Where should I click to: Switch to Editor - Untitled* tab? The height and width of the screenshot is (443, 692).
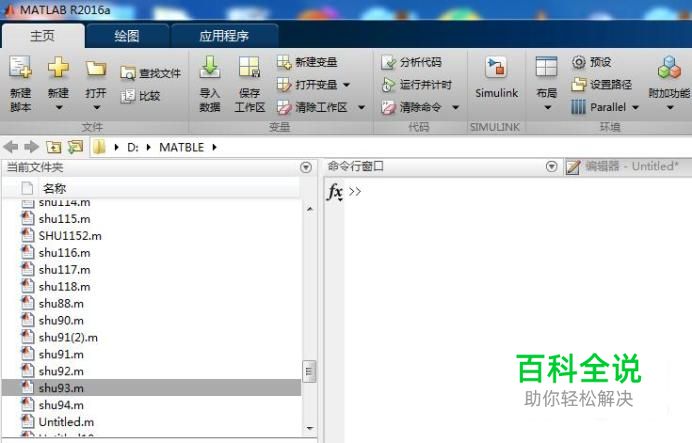pos(628,166)
